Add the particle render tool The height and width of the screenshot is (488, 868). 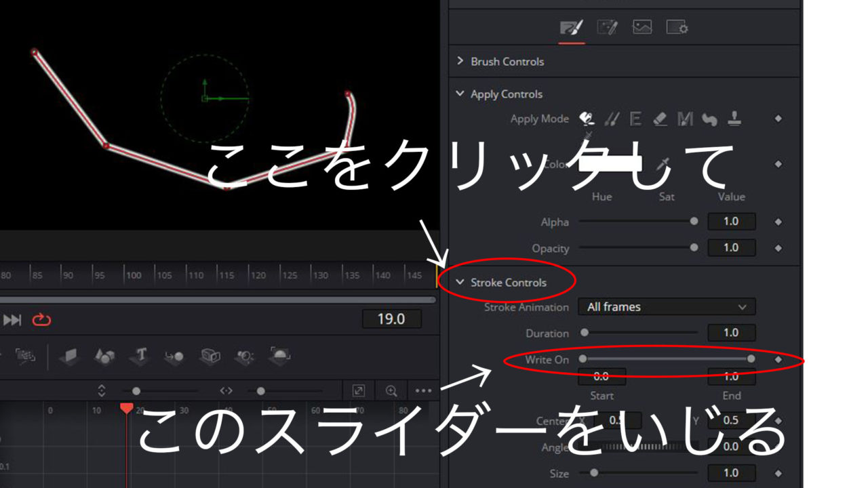[x=25, y=355]
